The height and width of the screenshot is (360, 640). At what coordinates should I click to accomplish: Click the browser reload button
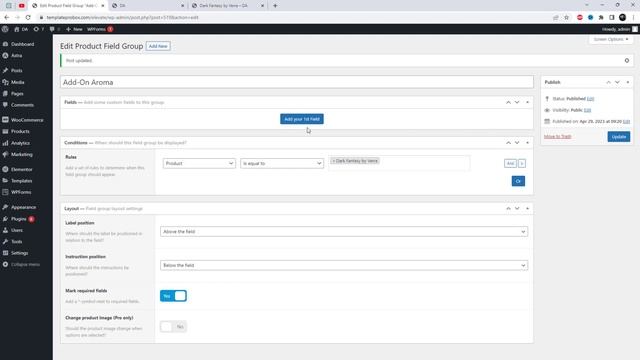(28, 18)
